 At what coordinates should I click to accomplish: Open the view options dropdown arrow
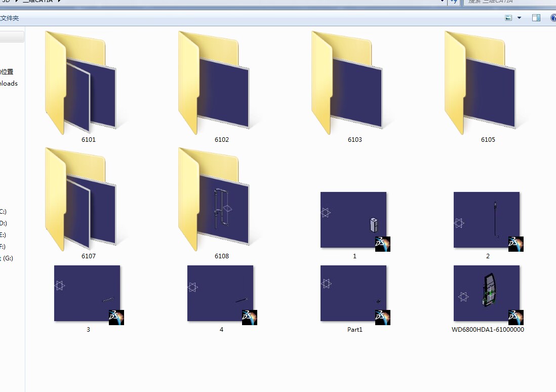tap(520, 18)
